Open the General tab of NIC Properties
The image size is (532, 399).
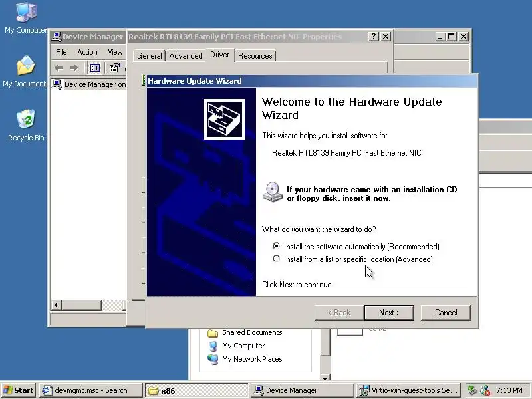click(149, 56)
